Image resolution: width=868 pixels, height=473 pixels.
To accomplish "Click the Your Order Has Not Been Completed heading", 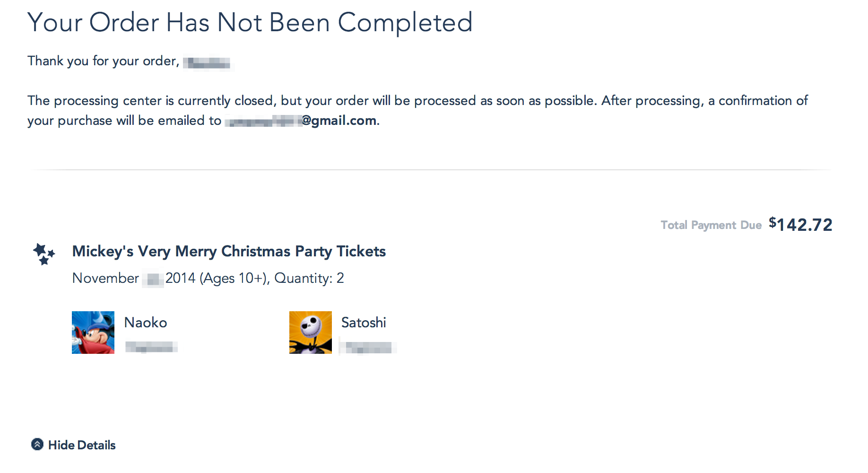I will pos(250,22).
